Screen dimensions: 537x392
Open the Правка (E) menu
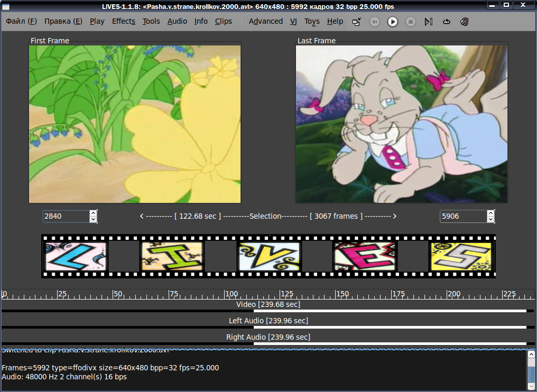(63, 21)
